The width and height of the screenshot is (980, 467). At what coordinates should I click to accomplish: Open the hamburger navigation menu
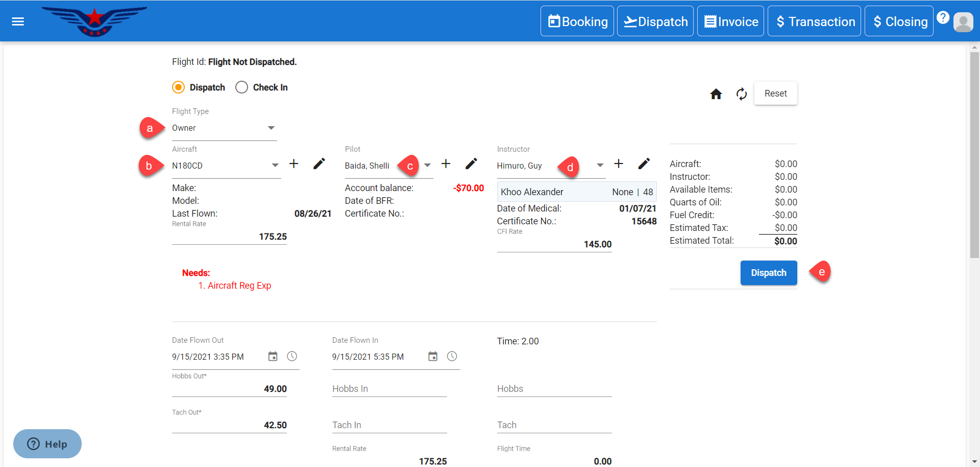[x=18, y=21]
